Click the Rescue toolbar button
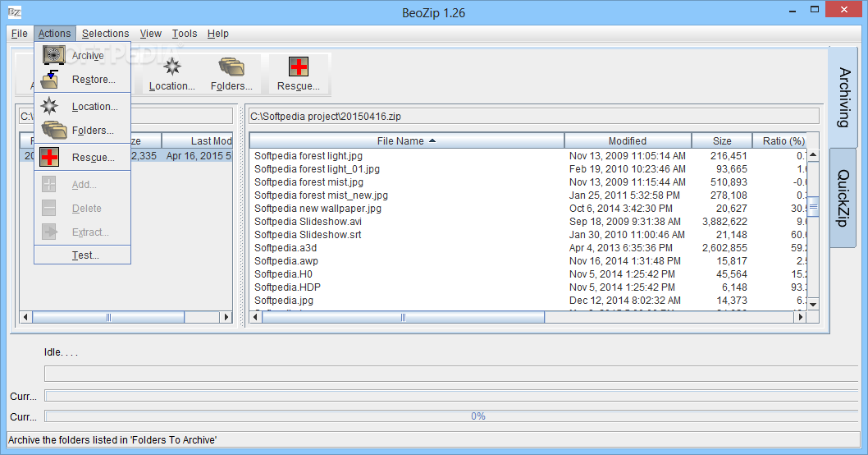This screenshot has height=455, width=868. coord(299,74)
